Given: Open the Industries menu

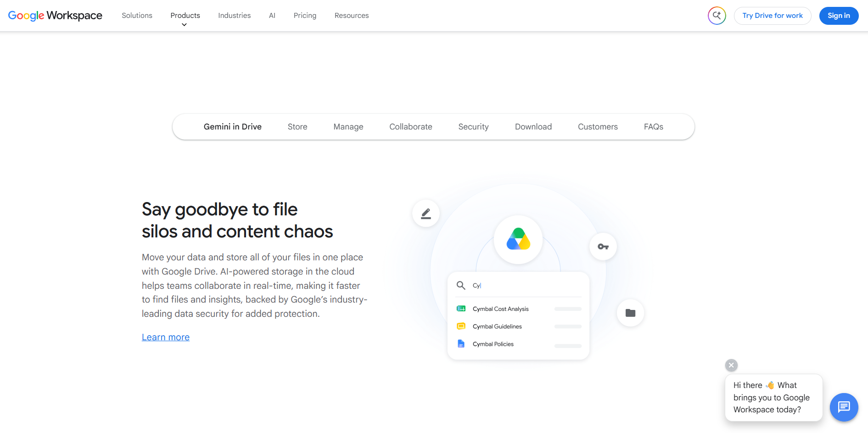Looking at the screenshot, I should pos(234,16).
